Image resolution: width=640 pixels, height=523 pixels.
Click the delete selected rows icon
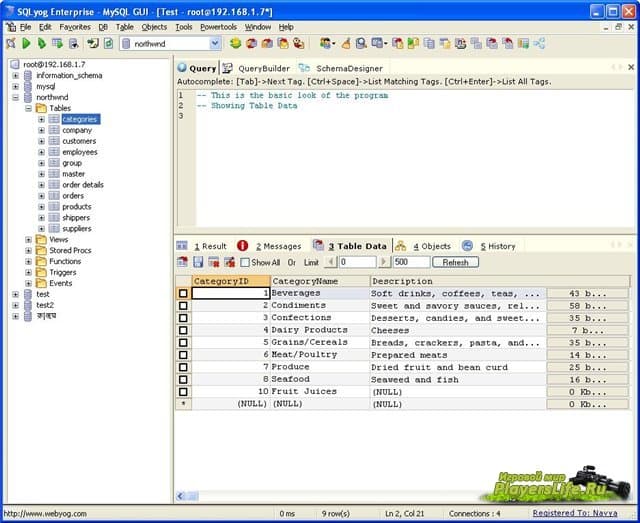pos(213,262)
